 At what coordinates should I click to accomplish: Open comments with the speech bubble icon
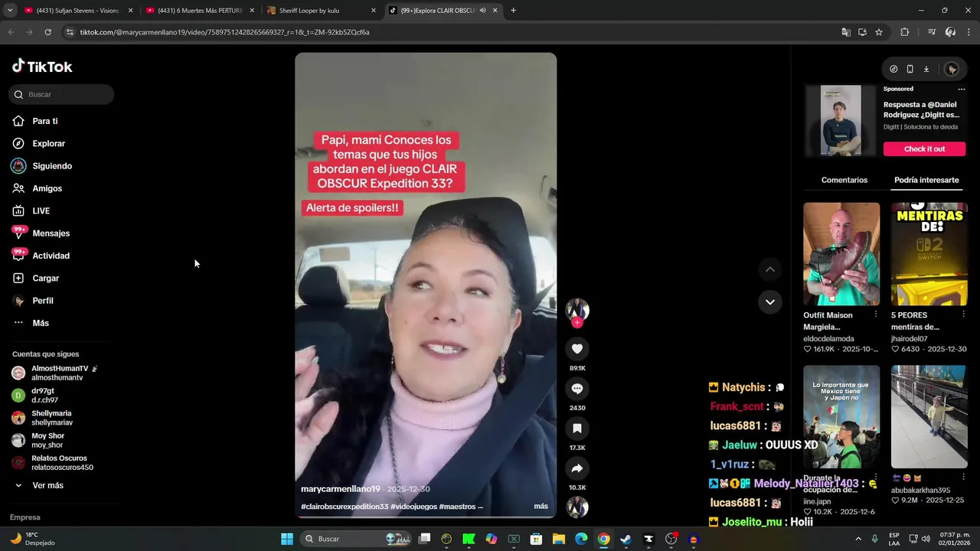coord(577,389)
